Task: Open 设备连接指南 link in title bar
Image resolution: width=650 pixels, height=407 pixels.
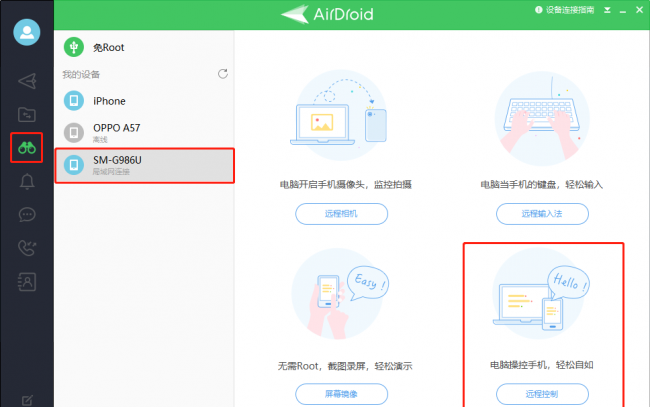Action: [x=565, y=10]
